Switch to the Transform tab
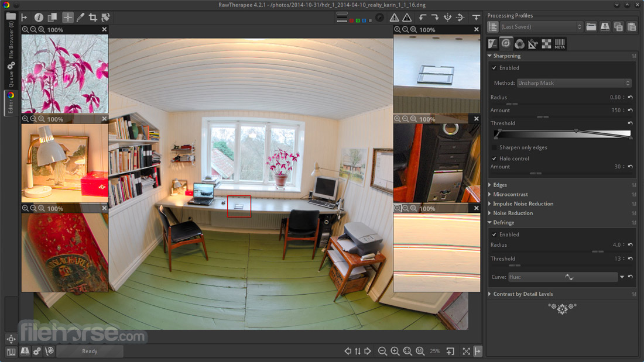This screenshot has width=644, height=362. click(x=533, y=43)
